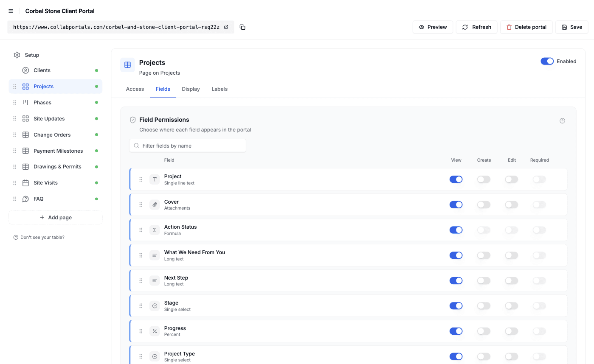594x364 pixels.
Task: Click the Stage single select type icon
Action: click(155, 306)
